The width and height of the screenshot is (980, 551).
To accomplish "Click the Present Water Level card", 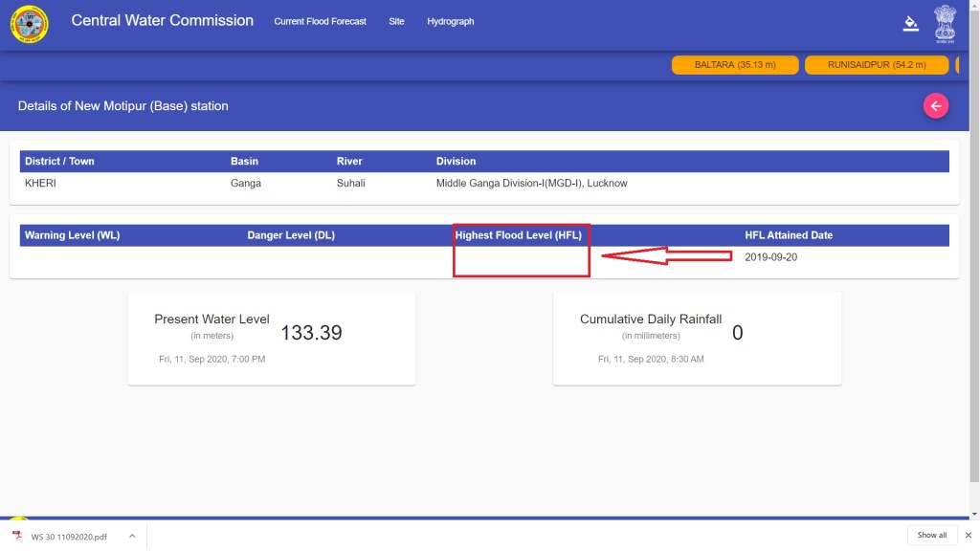I will tap(271, 338).
